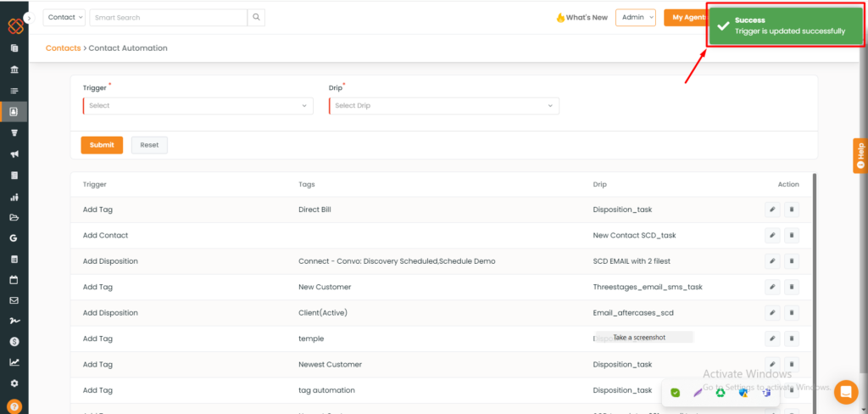
Task: Click the orange app logo in the sidebar
Action: click(x=15, y=26)
